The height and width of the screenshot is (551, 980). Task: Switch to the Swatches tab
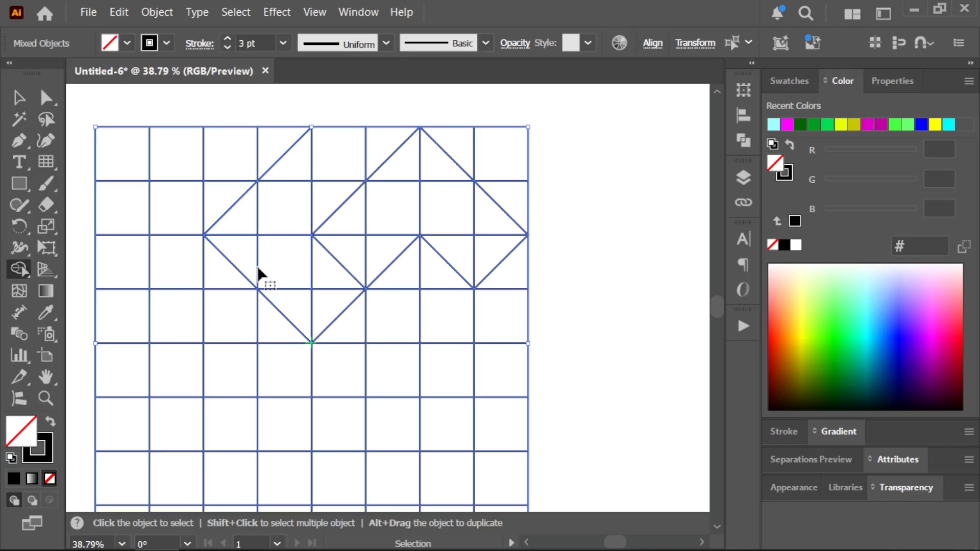[789, 81]
